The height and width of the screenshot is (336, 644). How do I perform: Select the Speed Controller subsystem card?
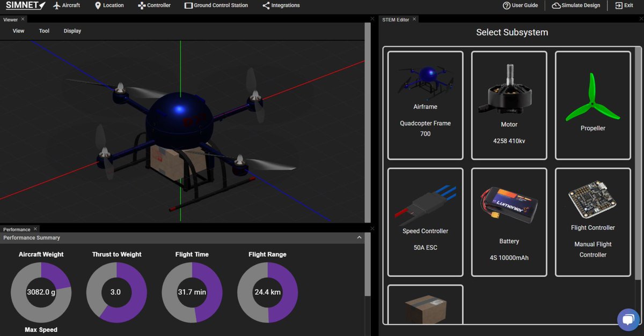[x=426, y=222]
